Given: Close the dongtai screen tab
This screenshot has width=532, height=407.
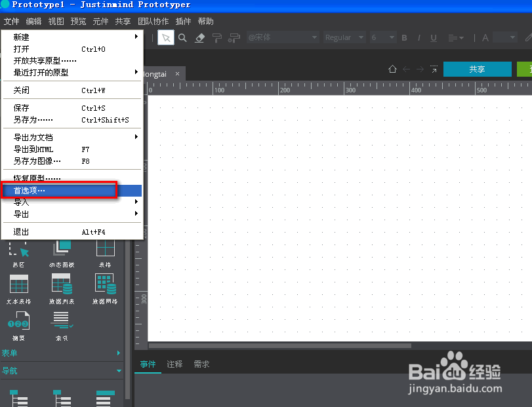Looking at the screenshot, I should pyautogui.click(x=178, y=73).
